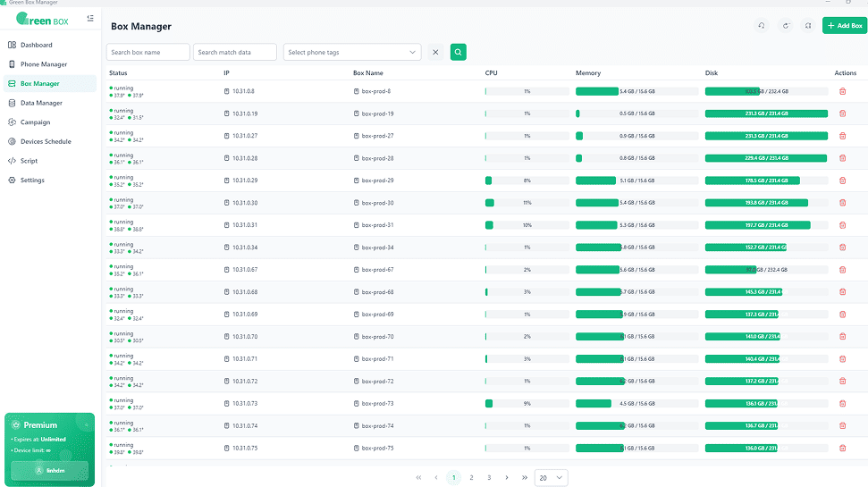
Task: Open Devices Schedule page
Action: 46,142
